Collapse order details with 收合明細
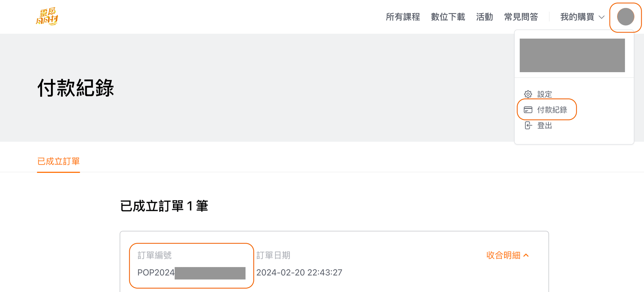The image size is (644, 292). [503, 255]
